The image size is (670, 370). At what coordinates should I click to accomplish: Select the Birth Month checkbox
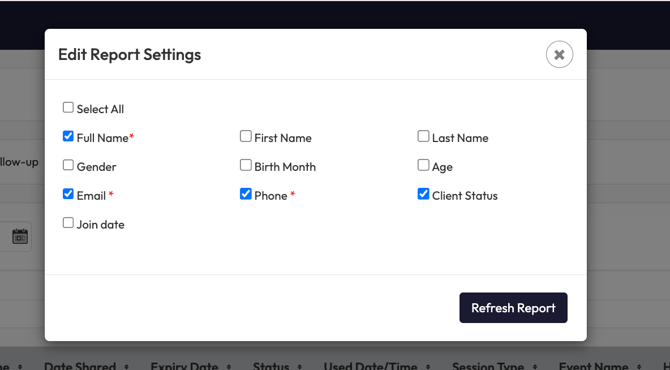246,165
